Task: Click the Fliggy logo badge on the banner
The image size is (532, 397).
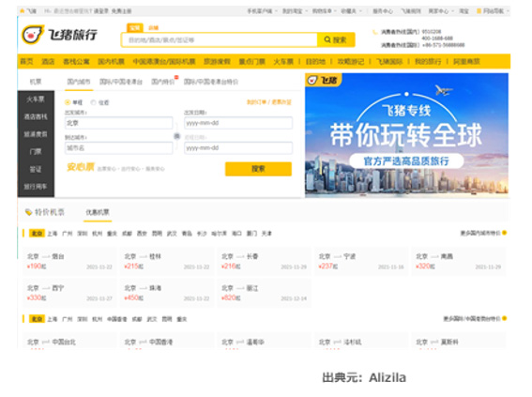Action: click(x=323, y=80)
